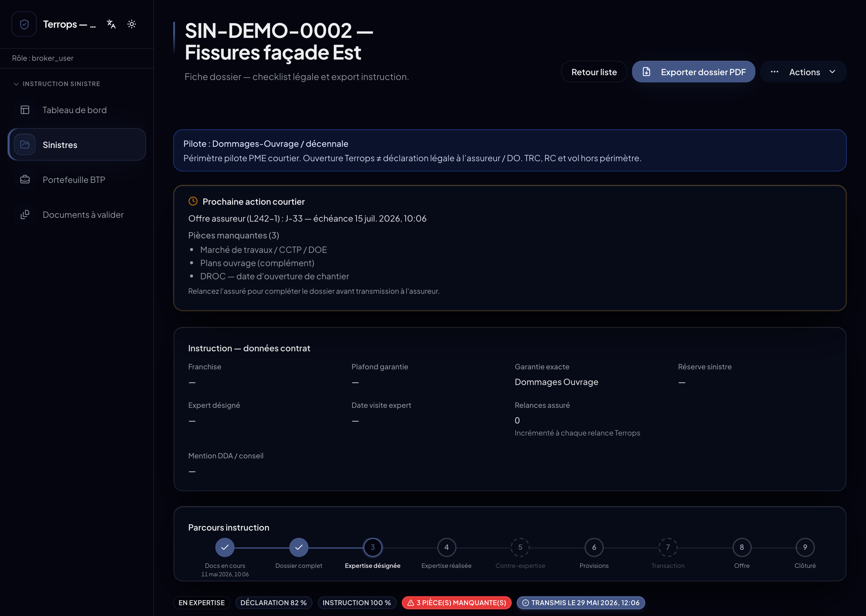Click the Documents à valider copy icon
Viewport: 866px width, 616px height.
(x=25, y=215)
